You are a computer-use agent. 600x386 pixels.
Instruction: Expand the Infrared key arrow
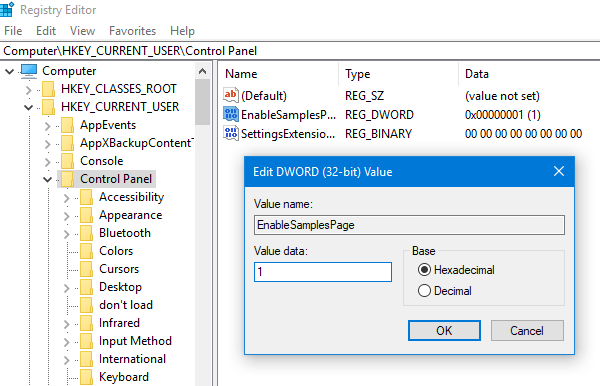click(x=67, y=324)
